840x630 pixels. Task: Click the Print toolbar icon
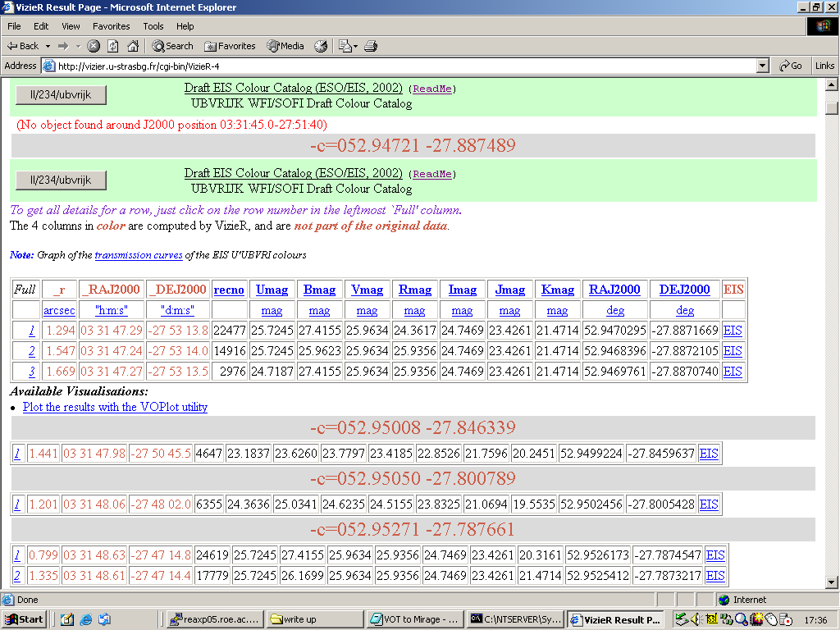[371, 46]
